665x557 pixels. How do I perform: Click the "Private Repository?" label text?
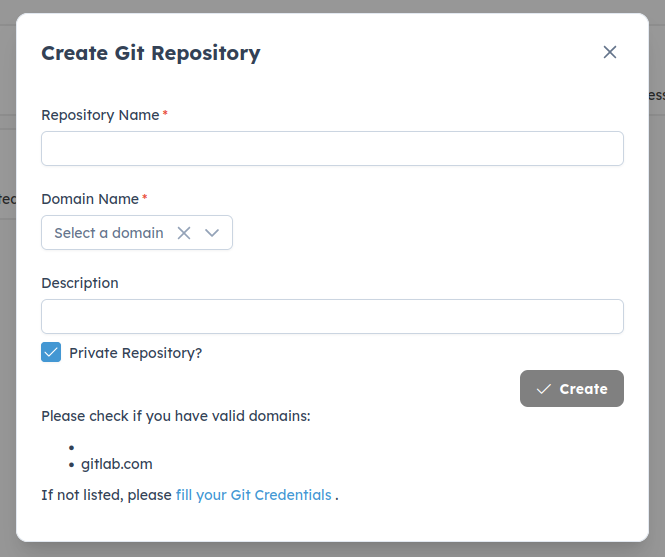pyautogui.click(x=135, y=353)
